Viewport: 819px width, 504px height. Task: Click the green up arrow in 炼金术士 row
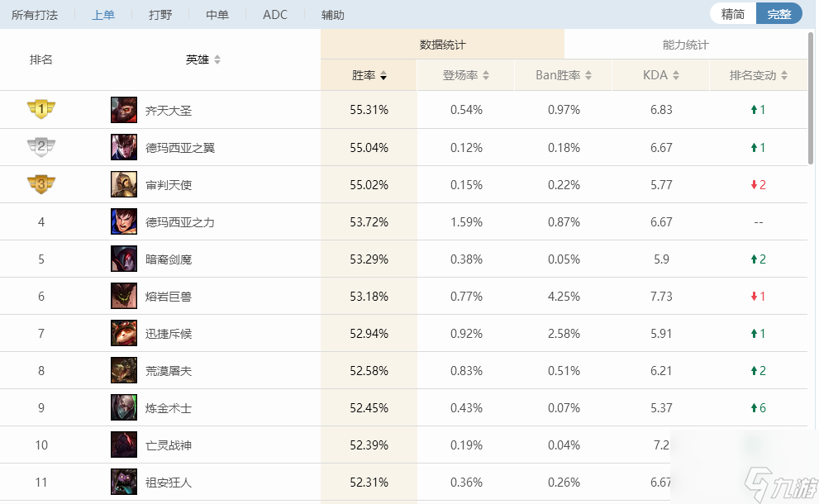click(754, 408)
